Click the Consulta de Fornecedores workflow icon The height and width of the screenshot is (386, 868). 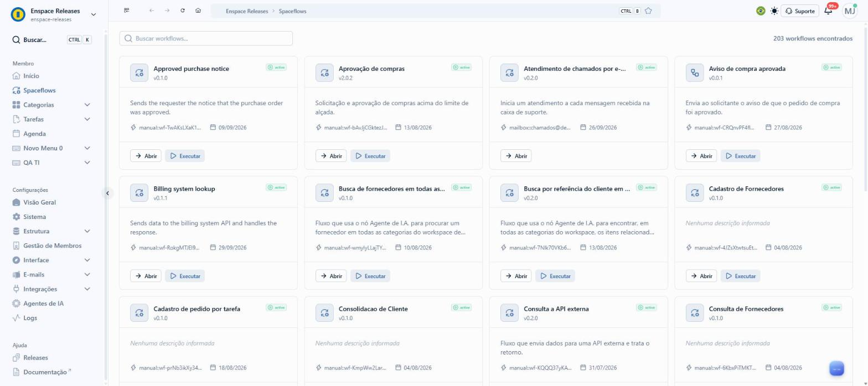[695, 312]
